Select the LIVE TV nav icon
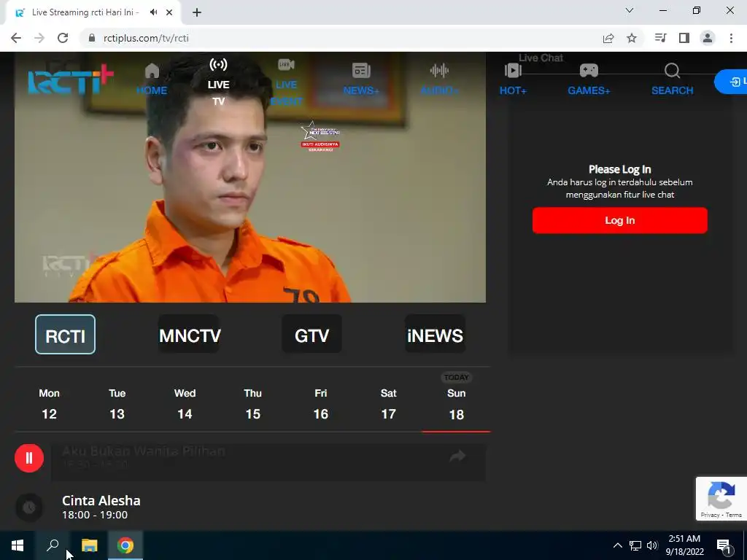The image size is (747, 560). pyautogui.click(x=218, y=82)
